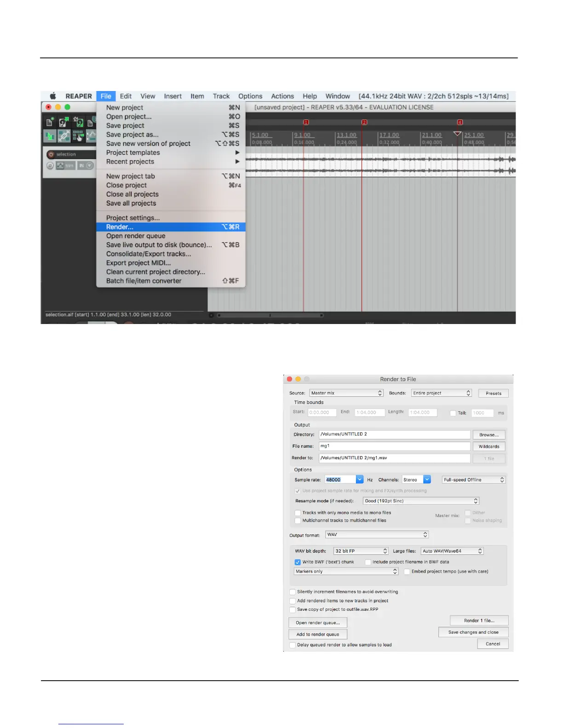
Task: Click the record arm button on selection track
Action: 51,154
